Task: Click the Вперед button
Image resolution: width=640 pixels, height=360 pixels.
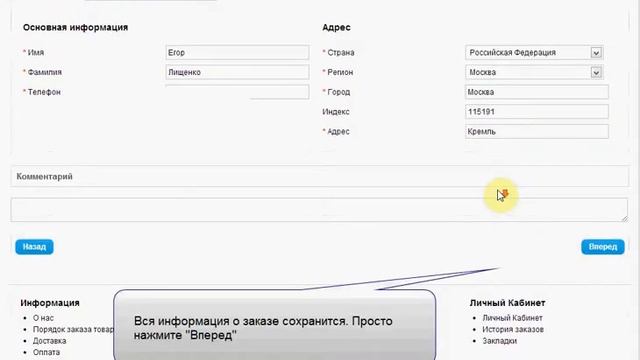Action: [603, 247]
